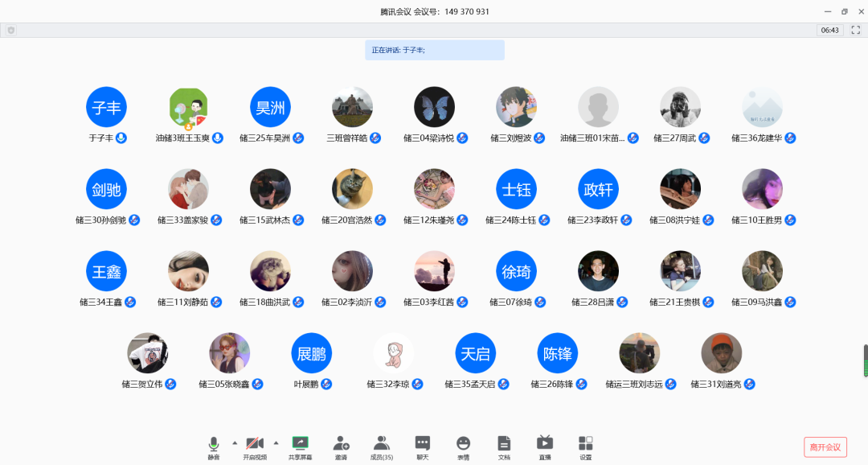Select participant avatar 于子丰
868x465 pixels.
pos(107,108)
